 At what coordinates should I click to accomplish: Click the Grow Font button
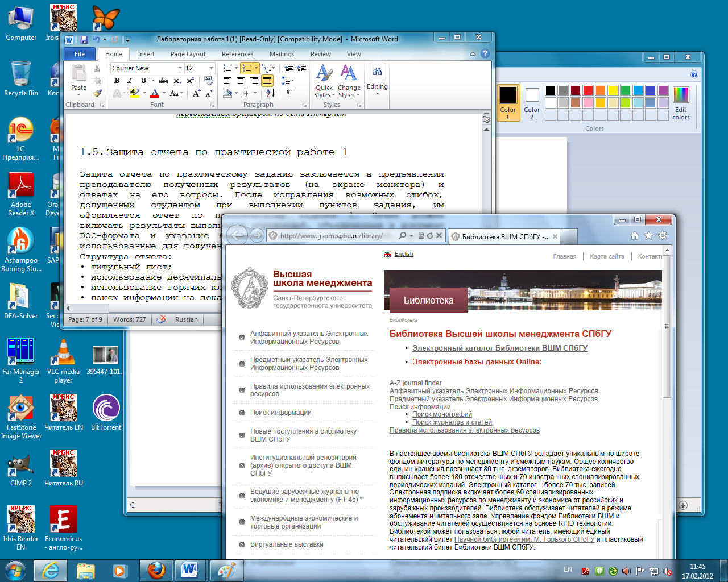(x=196, y=93)
